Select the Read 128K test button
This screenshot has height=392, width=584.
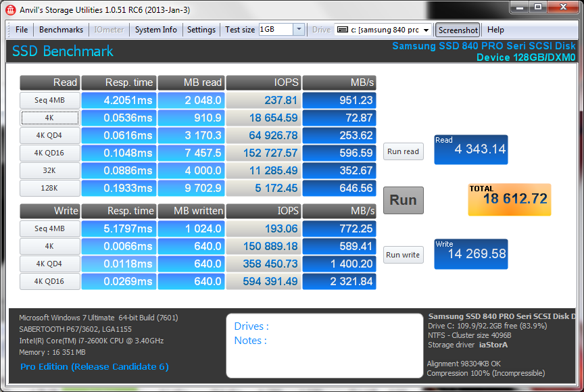(49, 188)
